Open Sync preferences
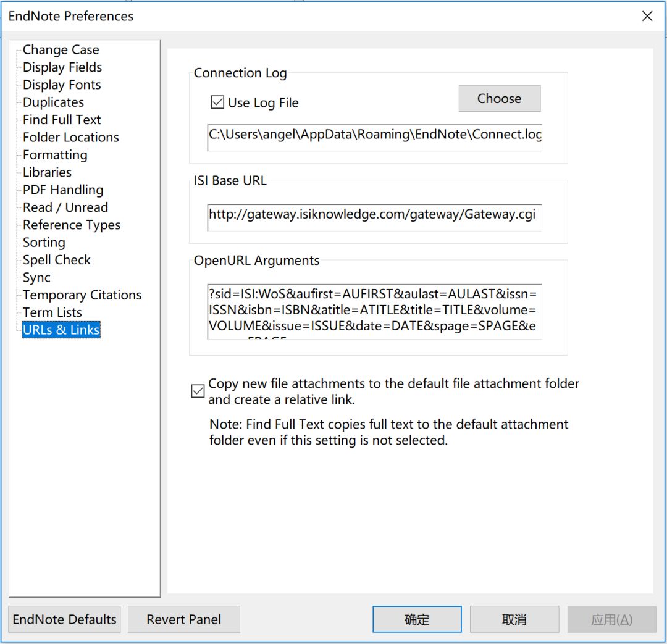Screen dimensions: 667x644 click(36, 277)
